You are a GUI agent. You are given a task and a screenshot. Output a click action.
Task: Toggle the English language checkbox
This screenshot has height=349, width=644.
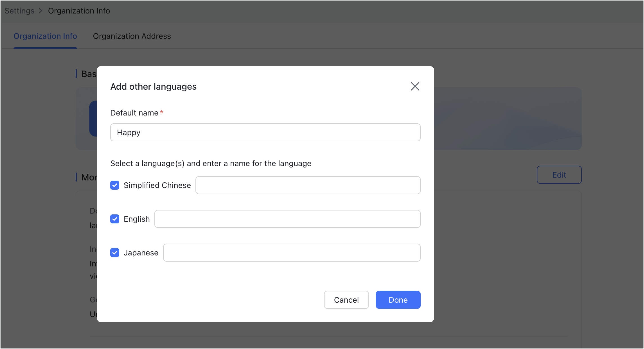115,219
